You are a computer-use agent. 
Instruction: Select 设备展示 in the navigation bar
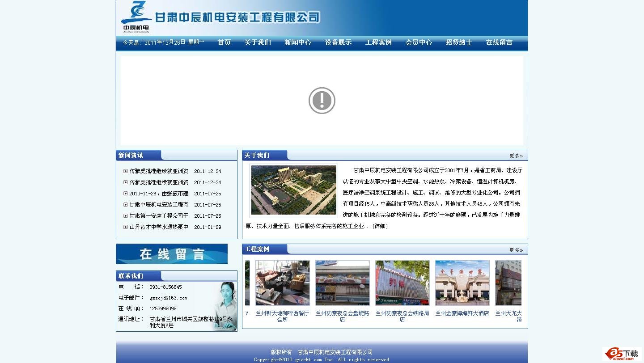(x=338, y=42)
